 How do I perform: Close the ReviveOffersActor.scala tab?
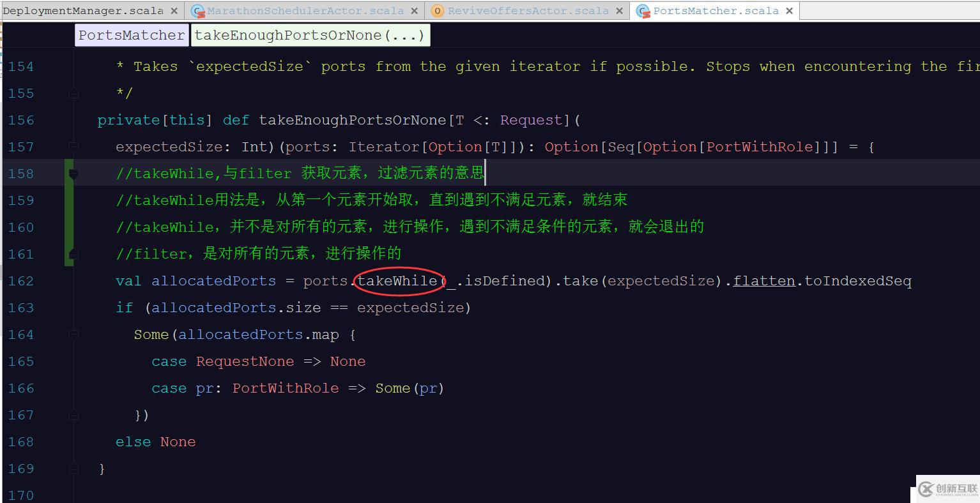tap(620, 11)
